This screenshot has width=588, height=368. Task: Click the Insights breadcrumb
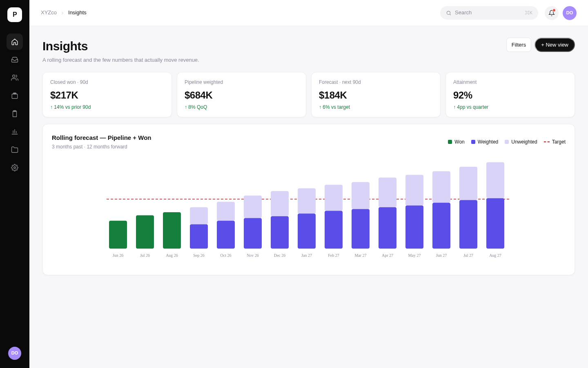coord(77,13)
